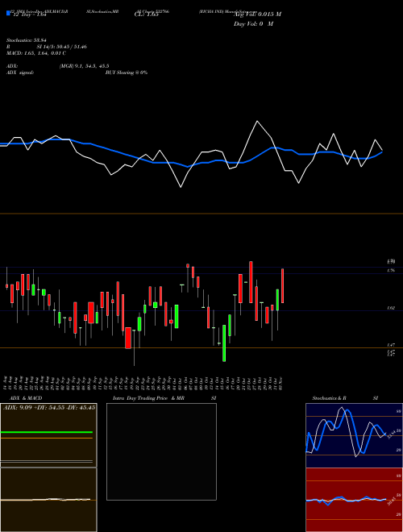Click the 1.47 price axis label
This screenshot has height=532, width=403.
point(391,345)
